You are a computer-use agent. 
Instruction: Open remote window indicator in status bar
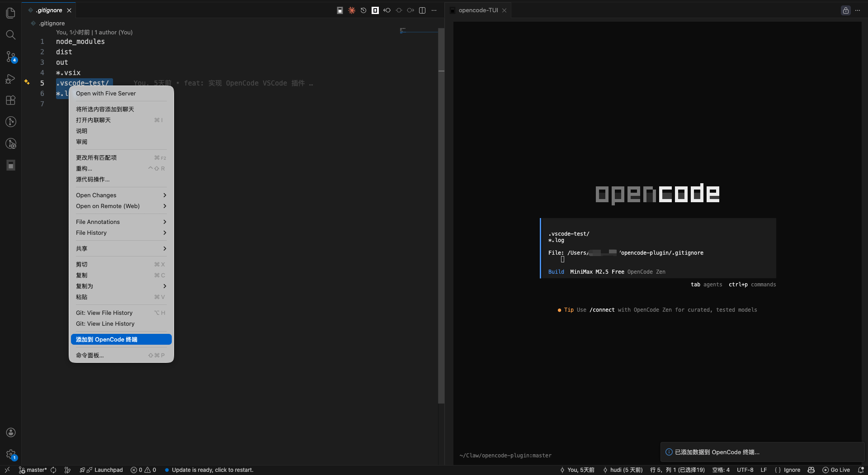point(7,470)
